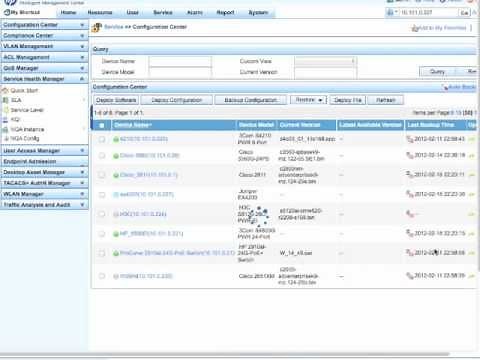Open the System menu
The width and height of the screenshot is (480, 360).
258,13
